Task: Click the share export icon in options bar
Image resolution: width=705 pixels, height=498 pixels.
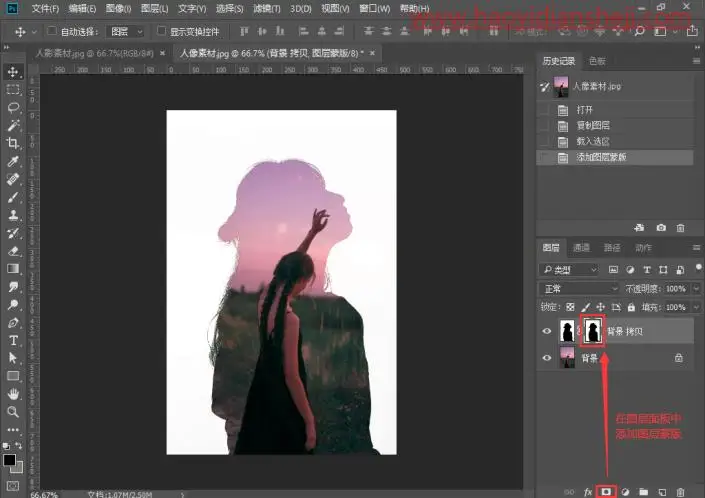Action: [692, 31]
